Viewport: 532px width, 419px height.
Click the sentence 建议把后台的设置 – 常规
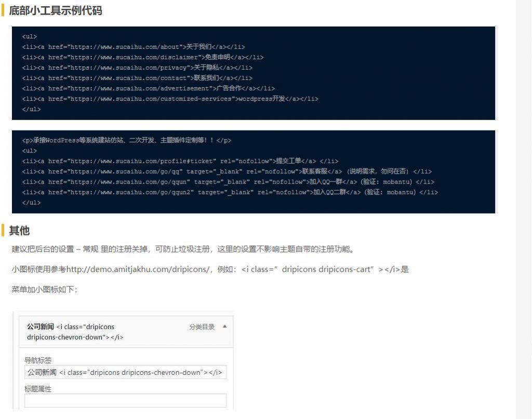click(x=183, y=249)
